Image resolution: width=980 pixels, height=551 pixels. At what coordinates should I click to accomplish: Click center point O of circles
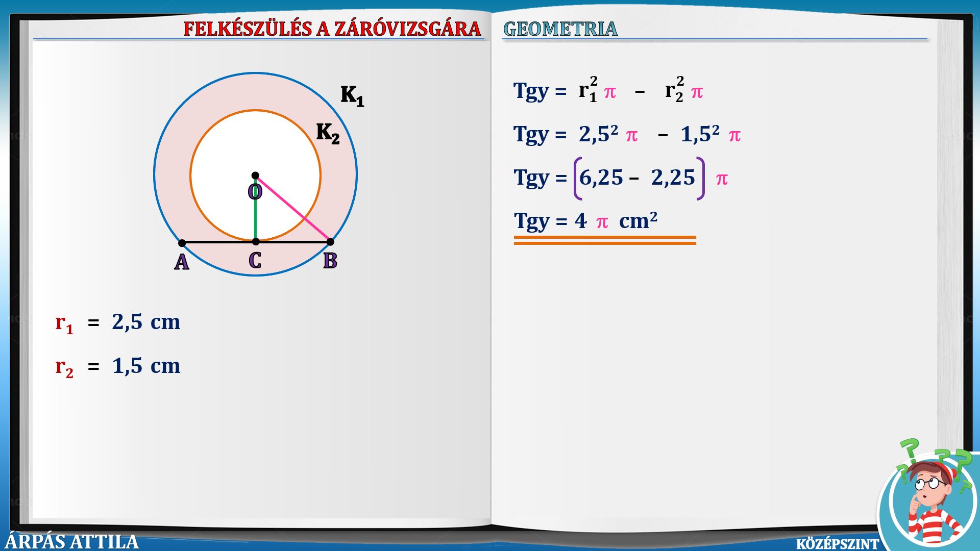[255, 176]
